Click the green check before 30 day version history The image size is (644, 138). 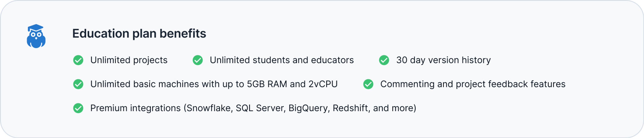pos(384,60)
